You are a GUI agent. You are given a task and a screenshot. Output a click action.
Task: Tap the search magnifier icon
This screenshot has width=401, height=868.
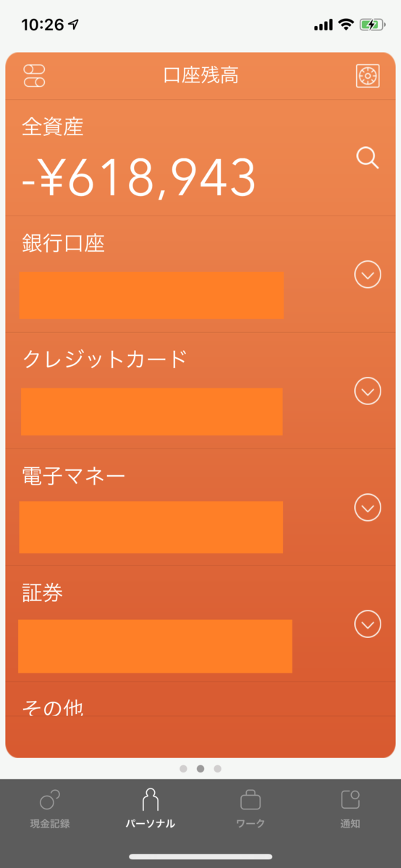pyautogui.click(x=368, y=158)
